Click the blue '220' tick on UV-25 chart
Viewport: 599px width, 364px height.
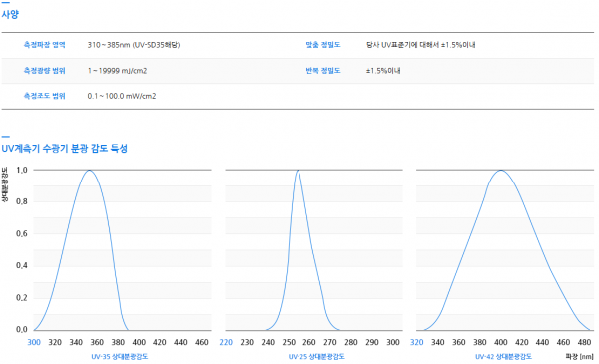click(x=226, y=342)
